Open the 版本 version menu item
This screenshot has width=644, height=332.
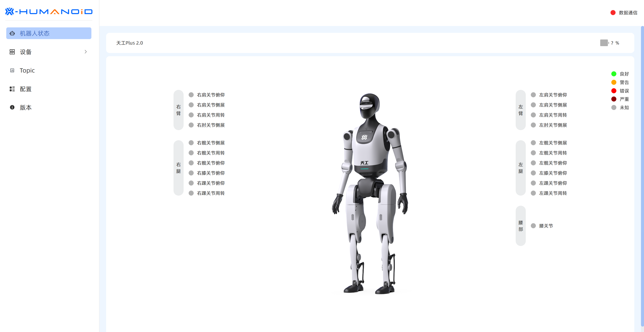(x=25, y=107)
